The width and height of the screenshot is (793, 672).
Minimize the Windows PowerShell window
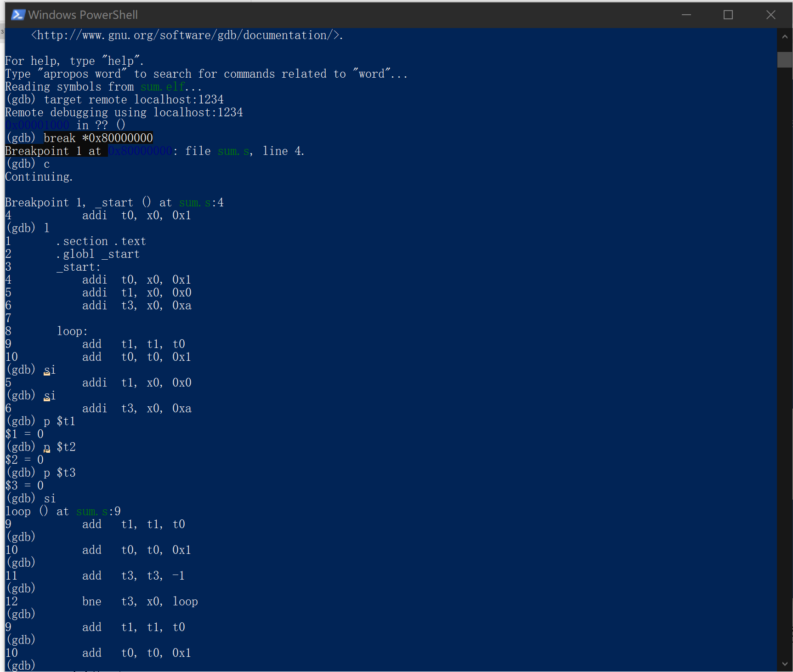[686, 15]
